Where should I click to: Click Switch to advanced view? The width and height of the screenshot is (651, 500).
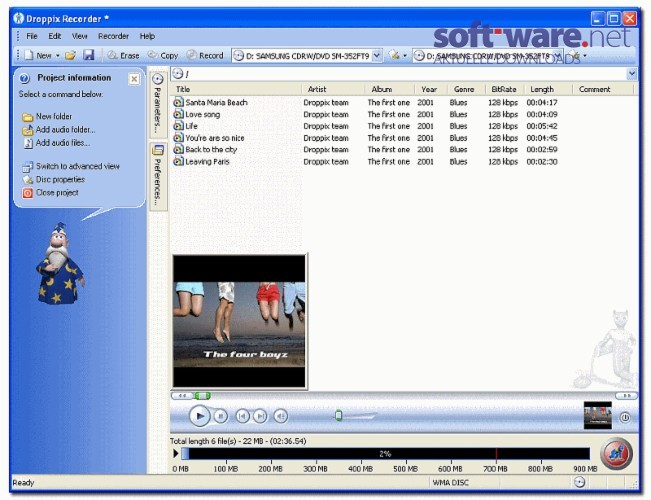tap(71, 166)
